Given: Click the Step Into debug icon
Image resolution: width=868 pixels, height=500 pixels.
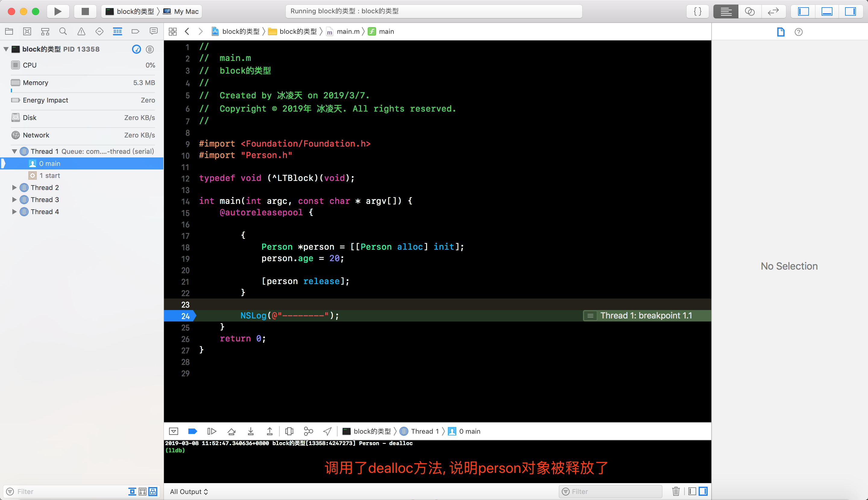Looking at the screenshot, I should (x=250, y=431).
